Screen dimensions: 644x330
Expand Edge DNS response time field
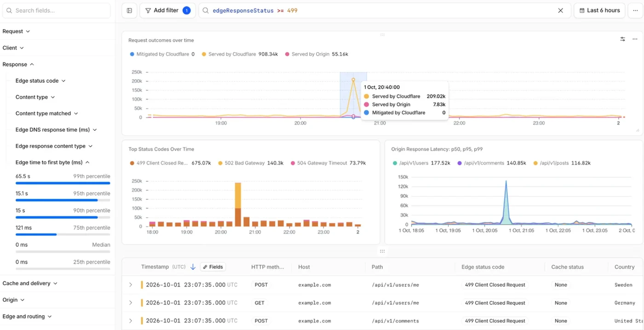tap(56, 130)
